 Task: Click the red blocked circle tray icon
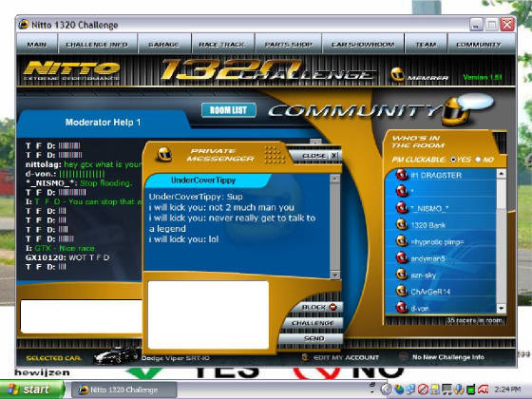[423, 389]
